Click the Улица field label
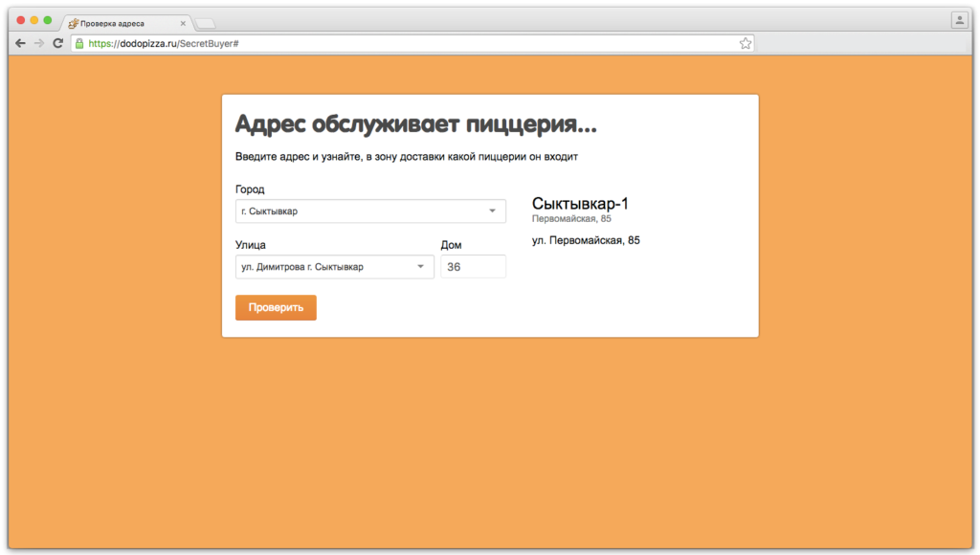980x555 pixels. (x=251, y=245)
